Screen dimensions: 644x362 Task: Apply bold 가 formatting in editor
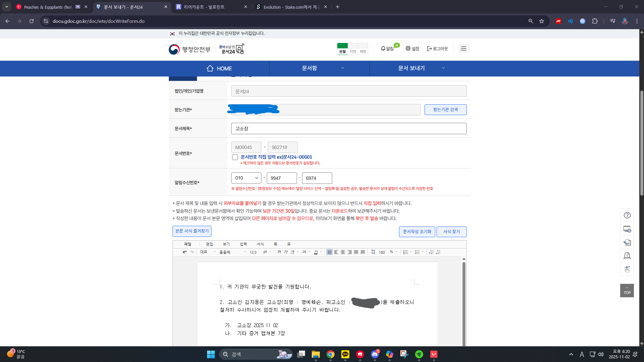click(x=279, y=252)
